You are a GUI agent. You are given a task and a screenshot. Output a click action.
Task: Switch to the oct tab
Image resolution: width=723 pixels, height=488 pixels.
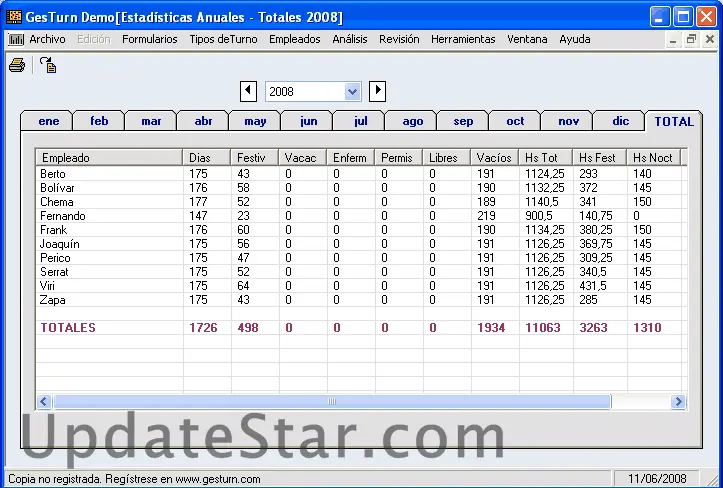515,121
